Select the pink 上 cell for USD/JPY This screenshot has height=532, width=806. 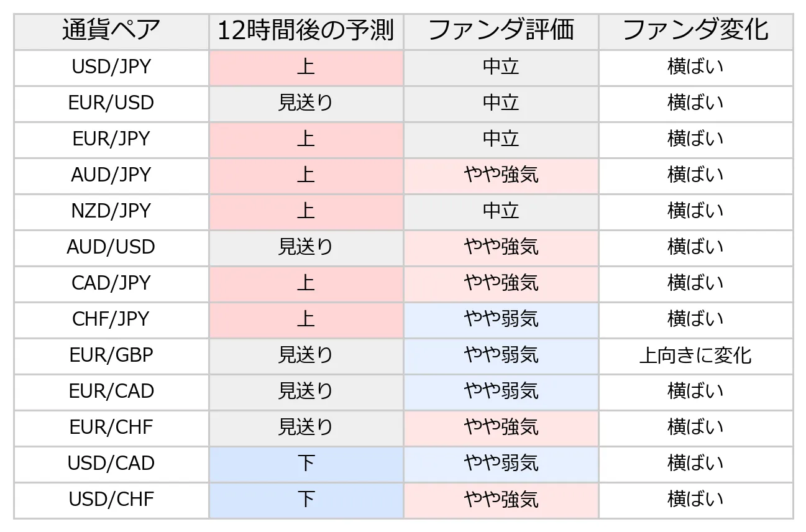click(306, 67)
